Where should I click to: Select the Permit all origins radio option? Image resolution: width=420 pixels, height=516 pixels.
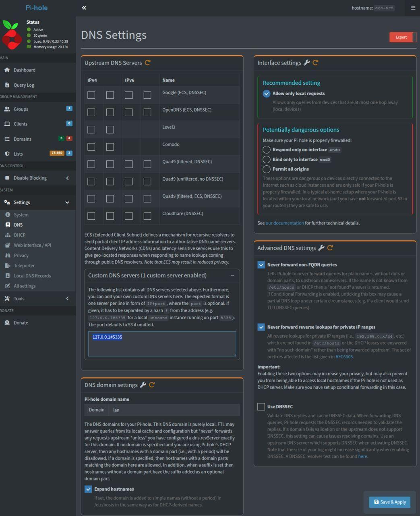click(x=267, y=169)
